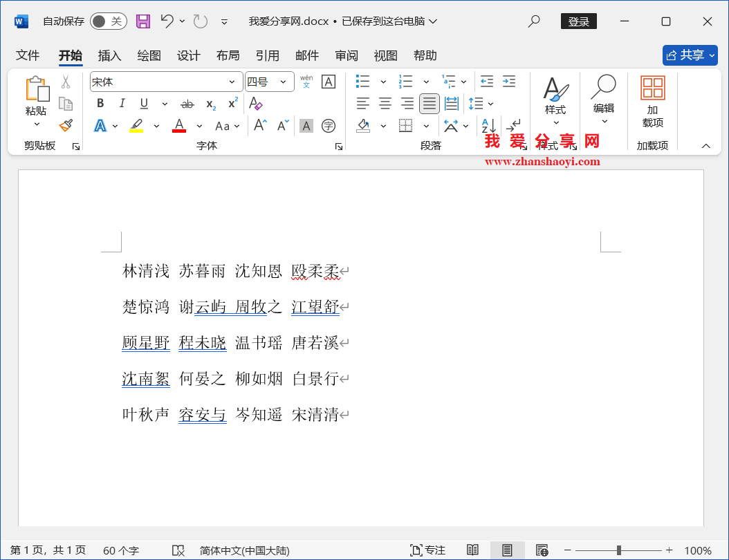Switch to the 设计 (Design) tab
This screenshot has height=560, width=729.
(x=188, y=56)
